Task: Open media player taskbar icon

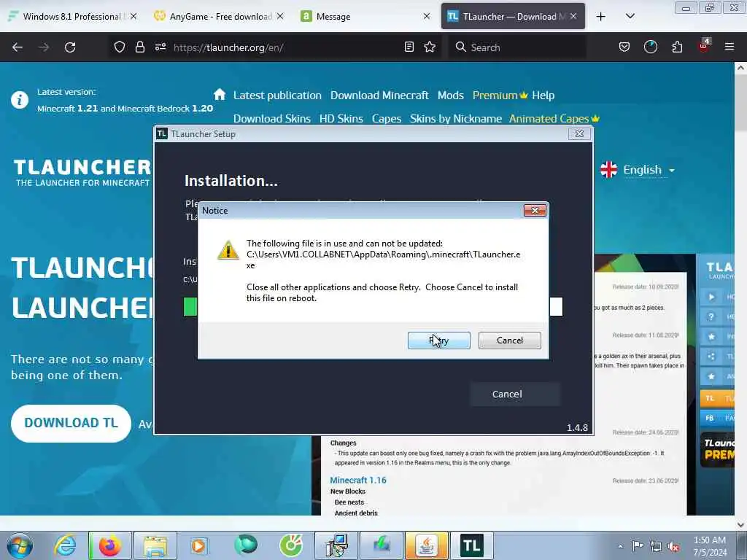Action: (x=199, y=545)
